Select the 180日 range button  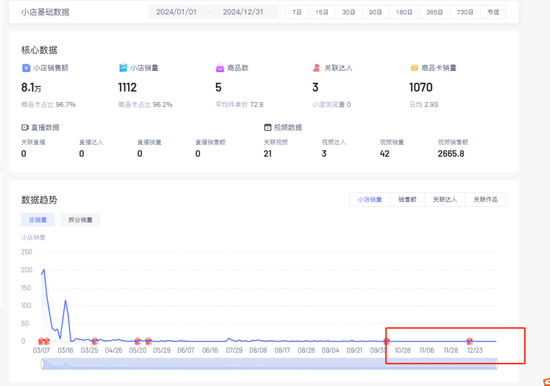point(404,12)
